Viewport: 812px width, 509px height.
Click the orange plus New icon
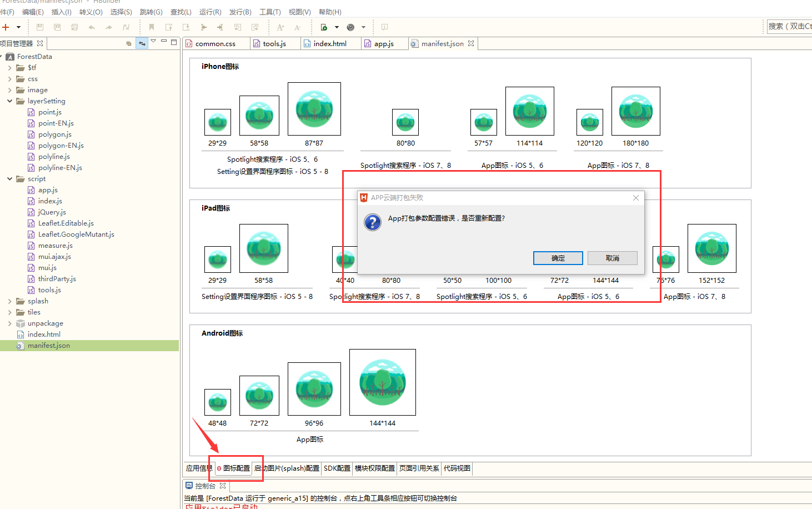pyautogui.click(x=6, y=27)
